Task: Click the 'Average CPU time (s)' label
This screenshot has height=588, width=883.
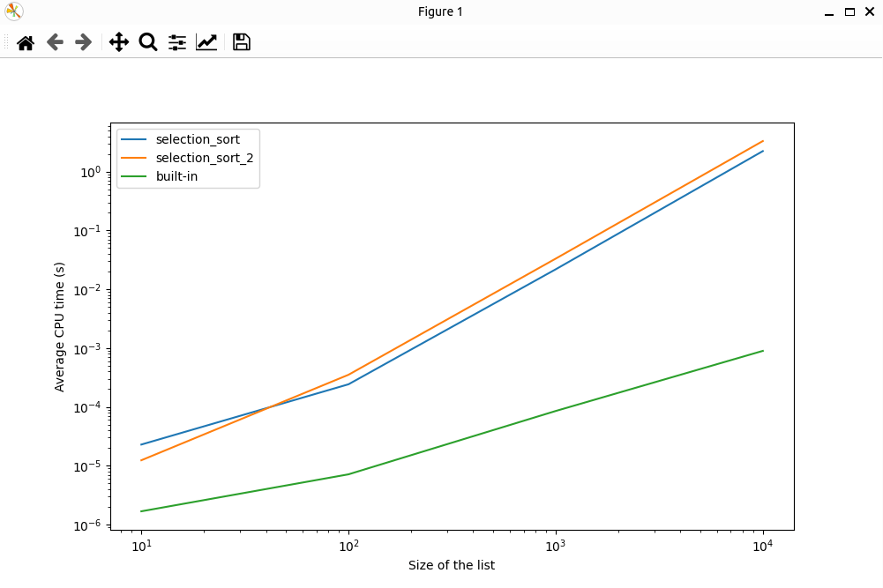Action: tap(59, 327)
